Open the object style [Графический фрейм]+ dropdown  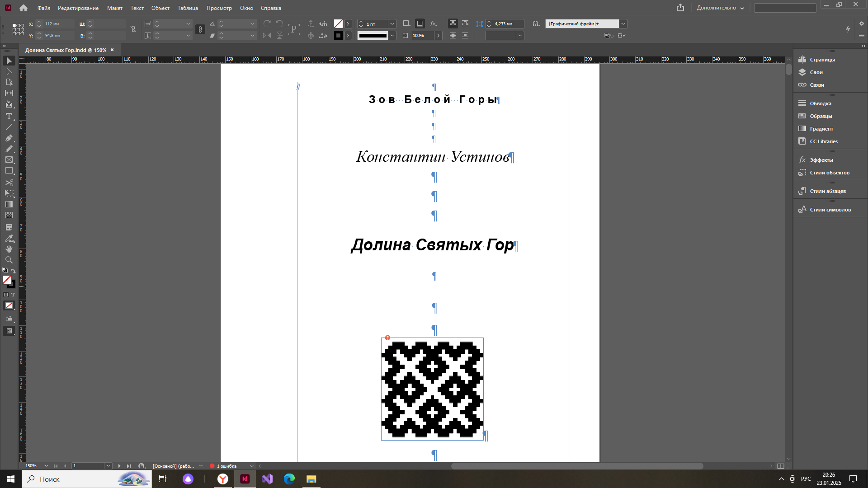point(623,24)
